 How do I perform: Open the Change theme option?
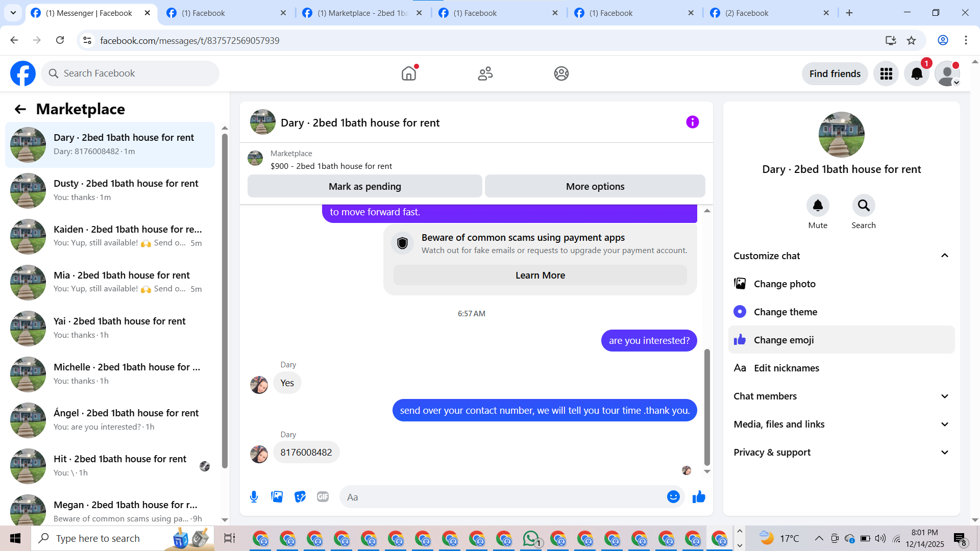point(785,312)
